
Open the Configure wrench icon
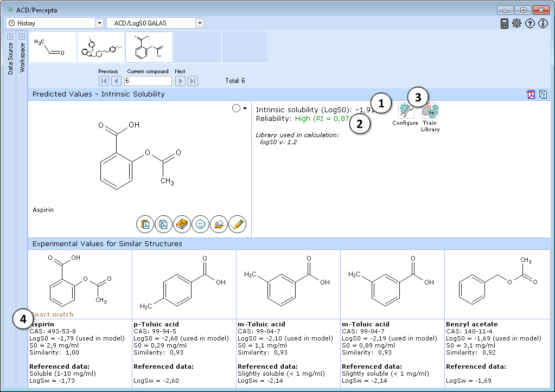406,111
